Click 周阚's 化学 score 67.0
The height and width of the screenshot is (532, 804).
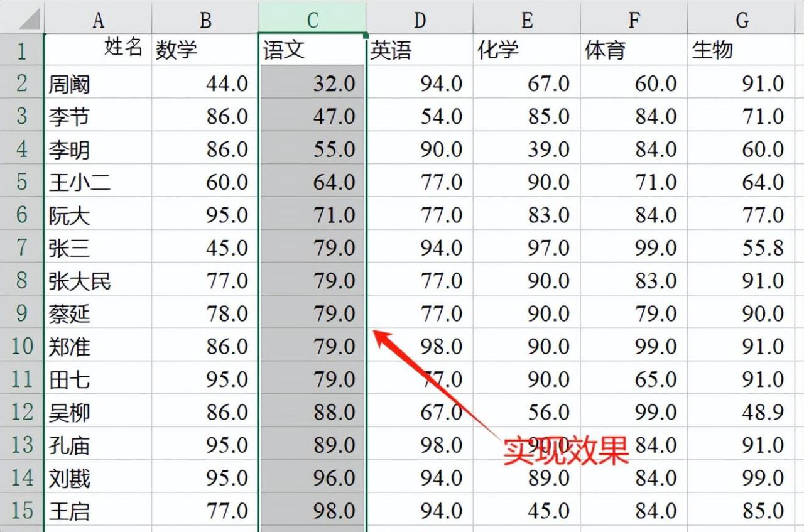(527, 82)
